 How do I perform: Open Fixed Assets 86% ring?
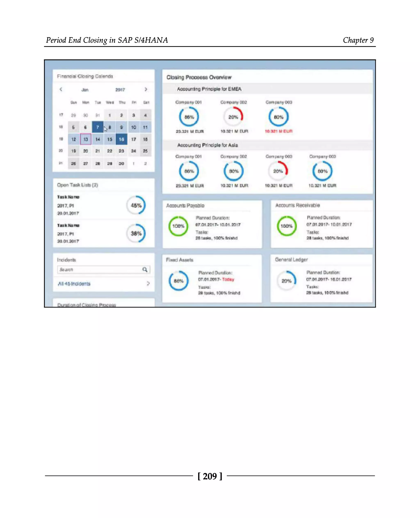click(179, 281)
